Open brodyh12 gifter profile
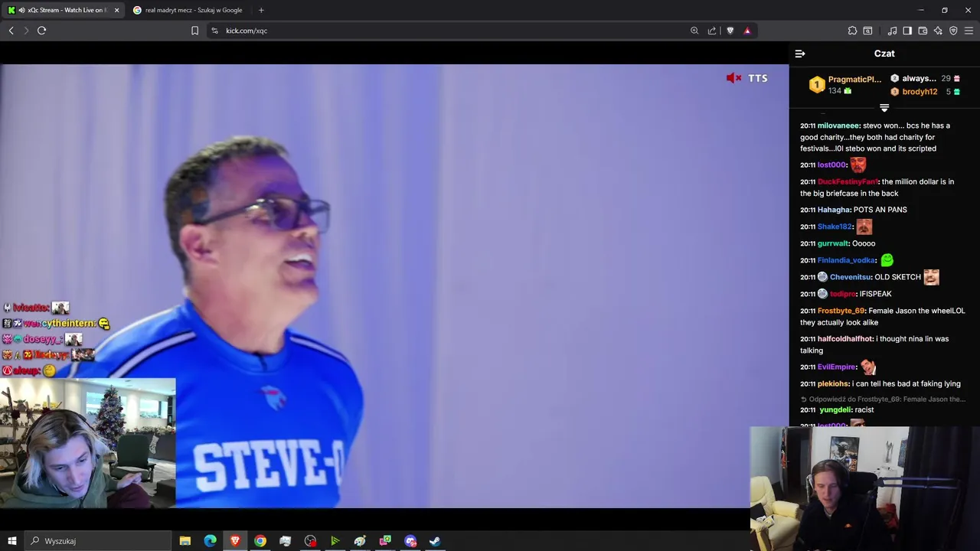The height and width of the screenshot is (551, 980). (x=920, y=92)
